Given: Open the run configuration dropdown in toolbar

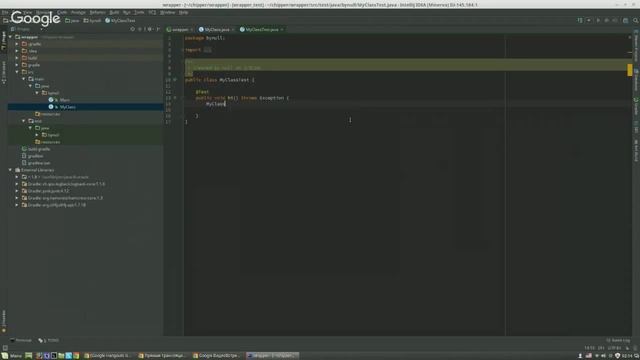Looking at the screenshot, I should coord(589,20).
